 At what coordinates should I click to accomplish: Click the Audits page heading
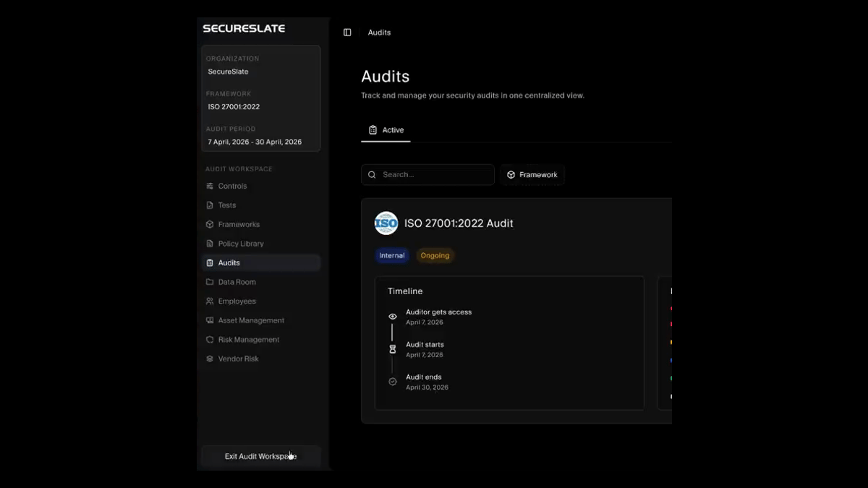[x=385, y=77]
